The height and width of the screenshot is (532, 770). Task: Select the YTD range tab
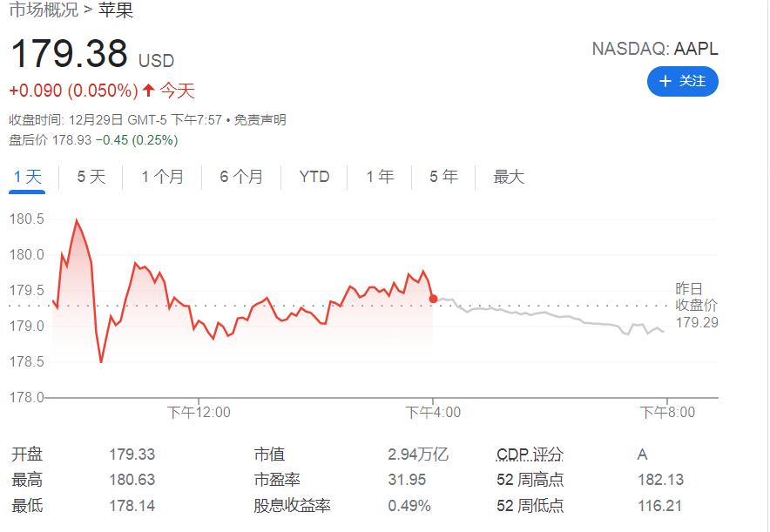click(x=314, y=177)
